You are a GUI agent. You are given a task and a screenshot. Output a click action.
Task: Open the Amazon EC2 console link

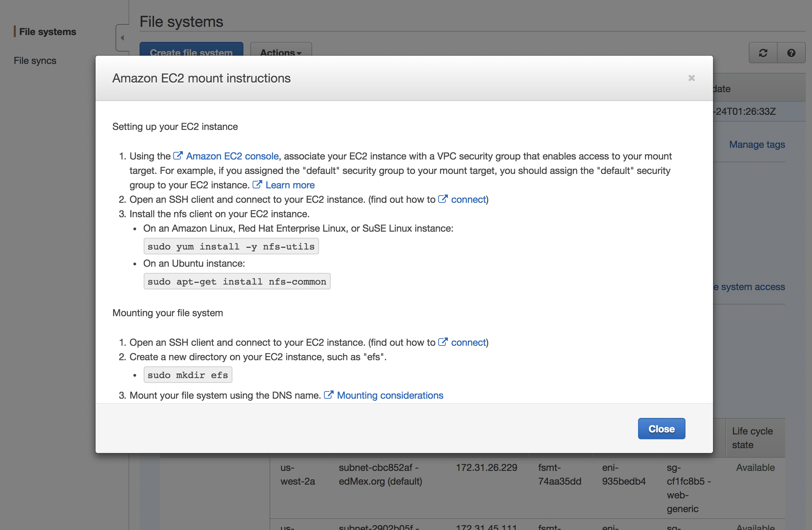coord(232,156)
